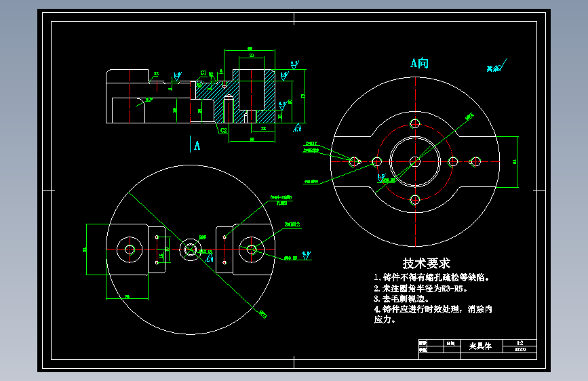
Task: Click the 'A向' view label
Action: (419, 63)
